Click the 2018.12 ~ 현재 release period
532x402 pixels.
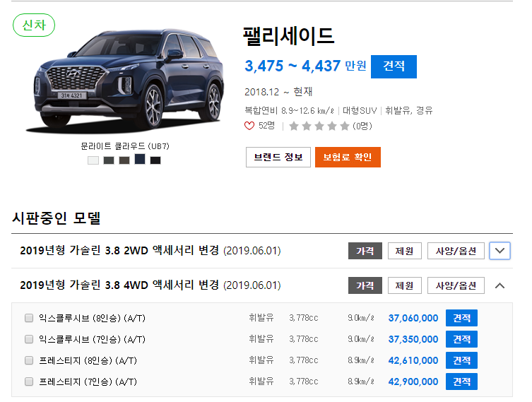pyautogui.click(x=278, y=92)
